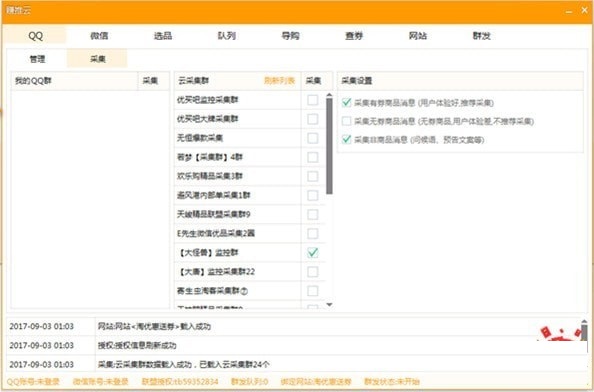The image size is (594, 392).
Task: Click the 云采集群 column header
Action: coord(193,81)
